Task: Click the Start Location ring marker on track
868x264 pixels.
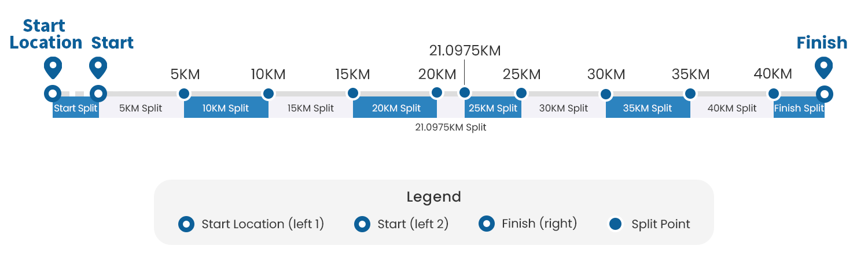Action: click(x=53, y=93)
